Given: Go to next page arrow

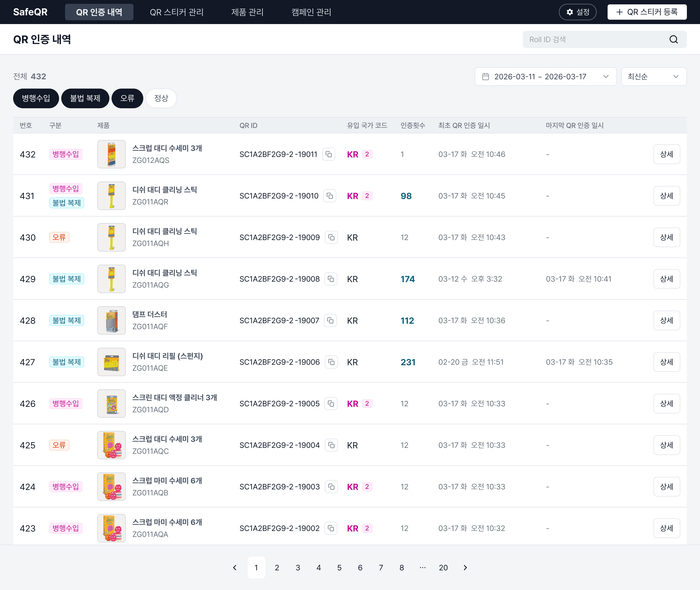Looking at the screenshot, I should click(x=465, y=568).
